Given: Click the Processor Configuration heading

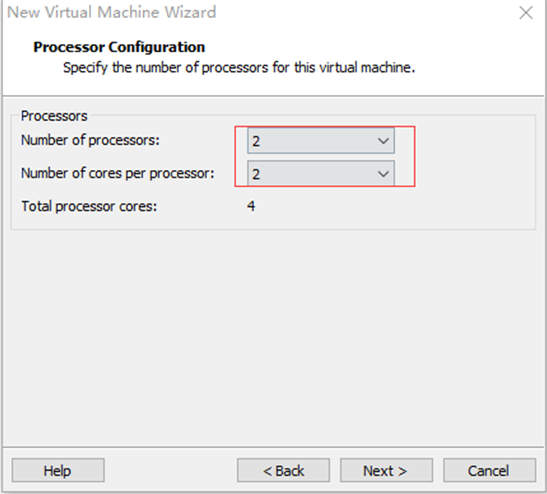Looking at the screenshot, I should click(119, 47).
